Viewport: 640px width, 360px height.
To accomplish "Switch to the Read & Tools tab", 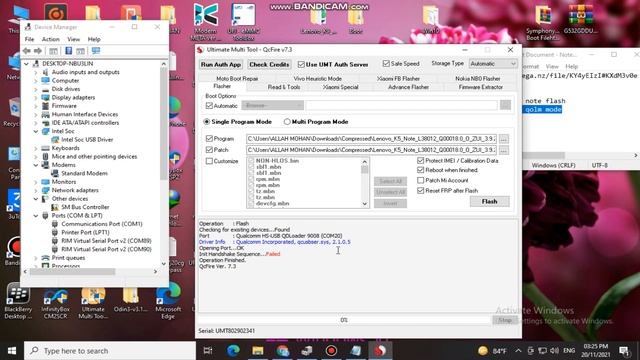I will [x=284, y=87].
